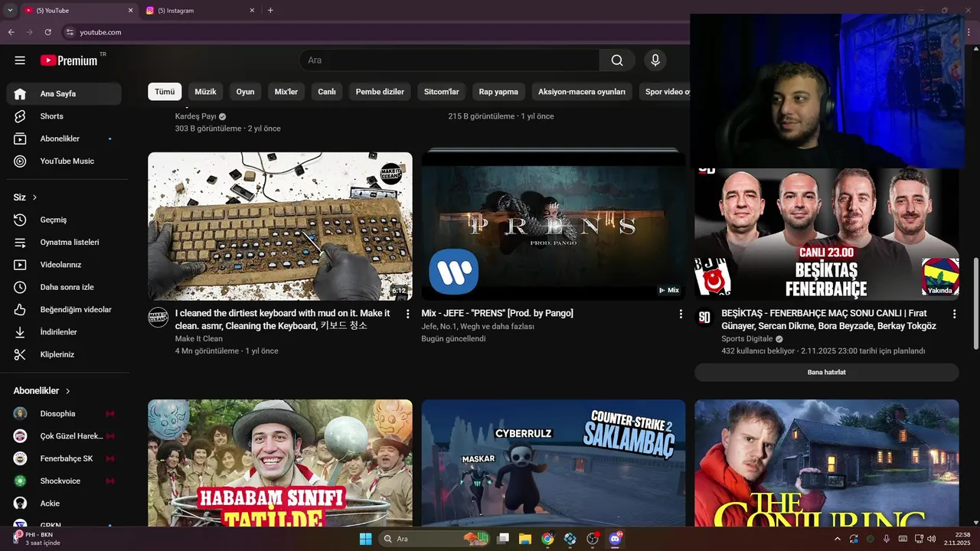This screenshot has height=551, width=980.
Task: Open The Conjuring video thumbnail
Action: point(827,463)
